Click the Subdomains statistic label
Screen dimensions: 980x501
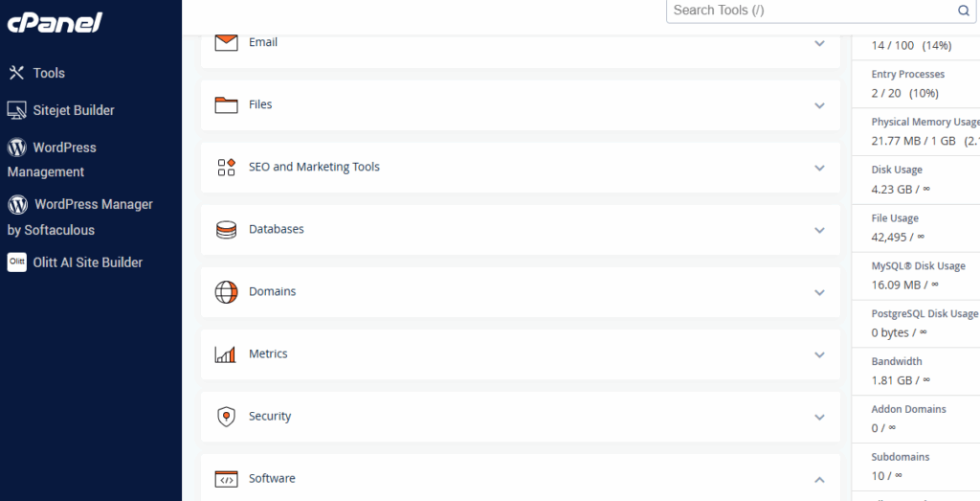(x=901, y=457)
